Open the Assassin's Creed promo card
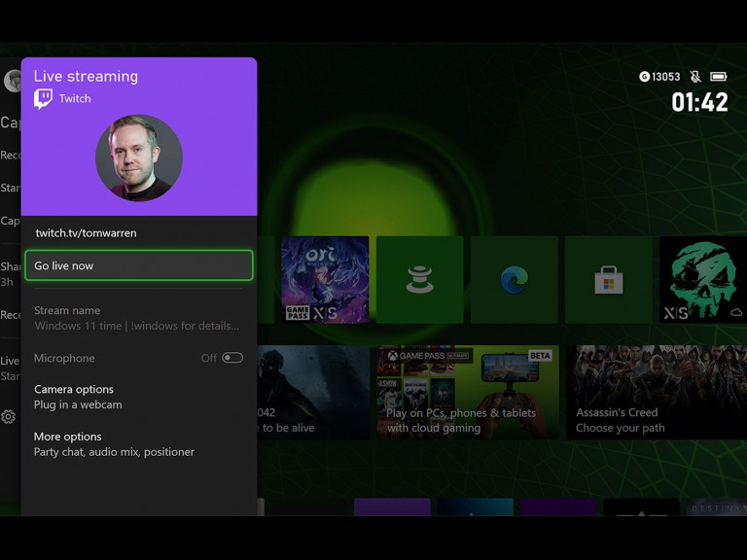 coord(657,392)
